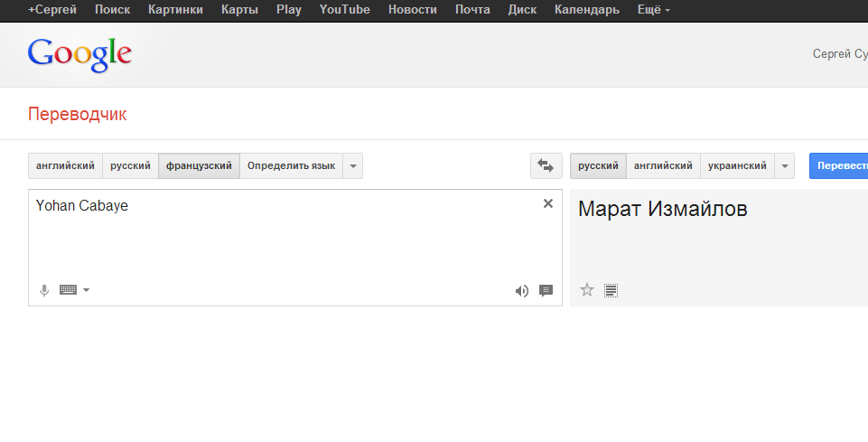Click the microphone voice input icon
This screenshot has width=868, height=442.
tap(44, 290)
